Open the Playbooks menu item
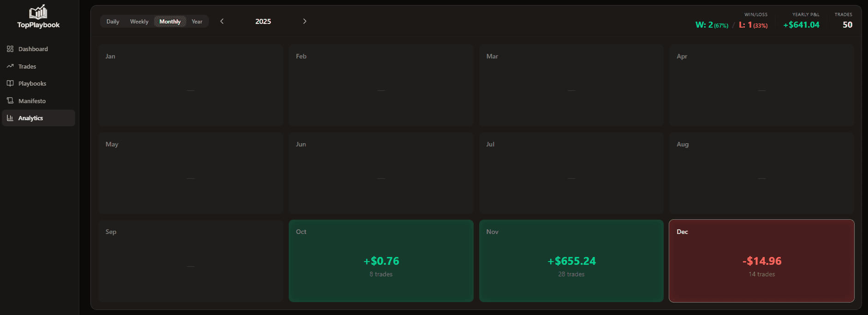The image size is (868, 315). point(32,83)
